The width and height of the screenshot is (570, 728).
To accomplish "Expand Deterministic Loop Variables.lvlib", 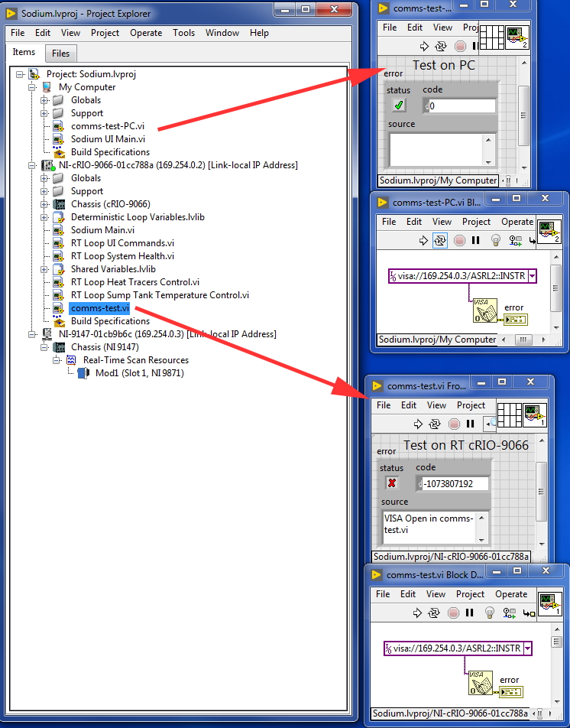I will (x=44, y=217).
